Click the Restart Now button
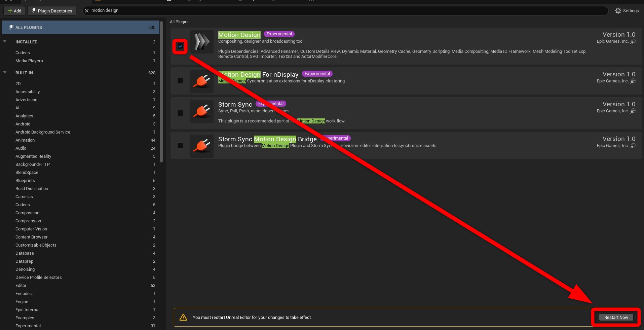The height and width of the screenshot is (330, 644). 616,317
